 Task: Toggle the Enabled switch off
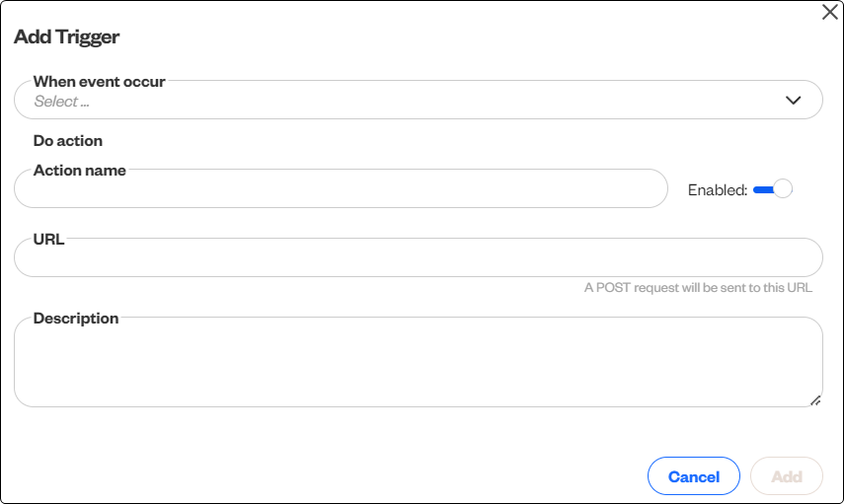pos(772,189)
